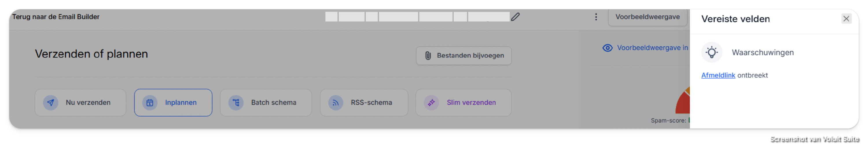This screenshot has width=868, height=152.
Task: Click the RSS feed icon
Action: coord(336,102)
